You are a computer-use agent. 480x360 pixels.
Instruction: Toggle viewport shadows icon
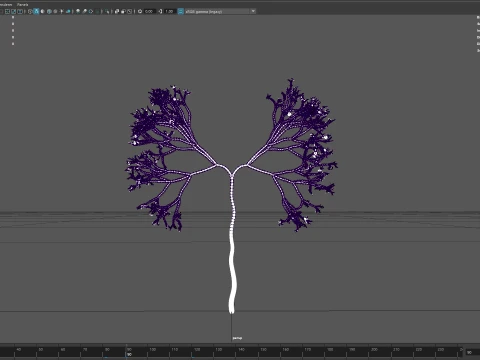tap(68, 11)
